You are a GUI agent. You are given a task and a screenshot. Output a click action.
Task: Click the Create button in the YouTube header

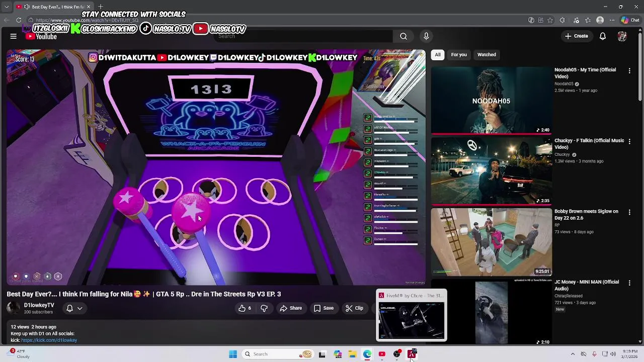click(577, 36)
